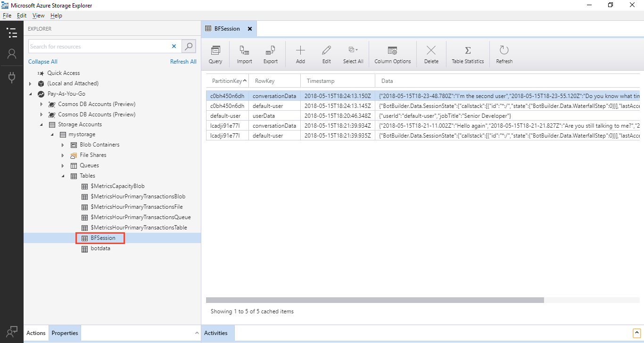Edit the selected entity
Screen dimensions: 644x343
[x=326, y=54]
